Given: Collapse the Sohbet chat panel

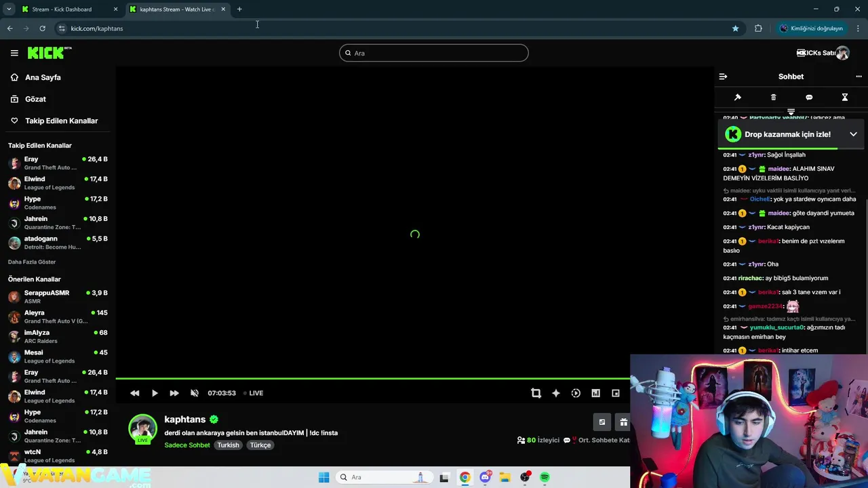Looking at the screenshot, I should tap(723, 77).
